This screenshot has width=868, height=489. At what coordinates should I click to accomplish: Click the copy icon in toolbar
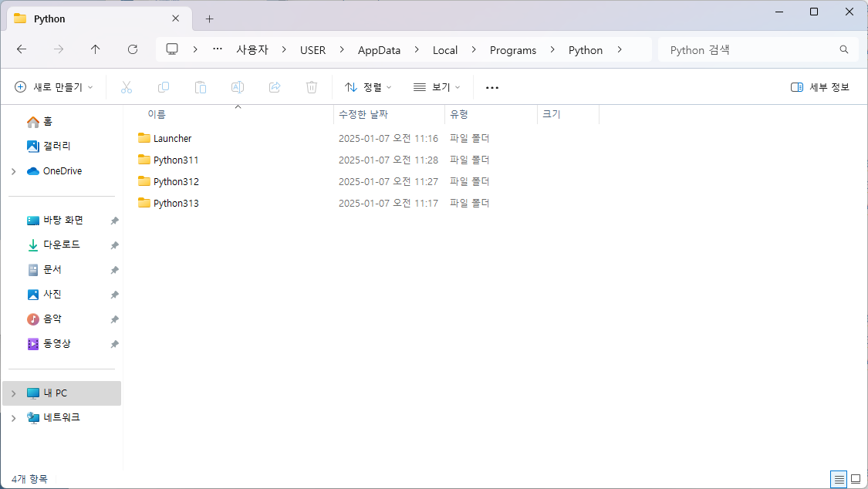point(164,87)
